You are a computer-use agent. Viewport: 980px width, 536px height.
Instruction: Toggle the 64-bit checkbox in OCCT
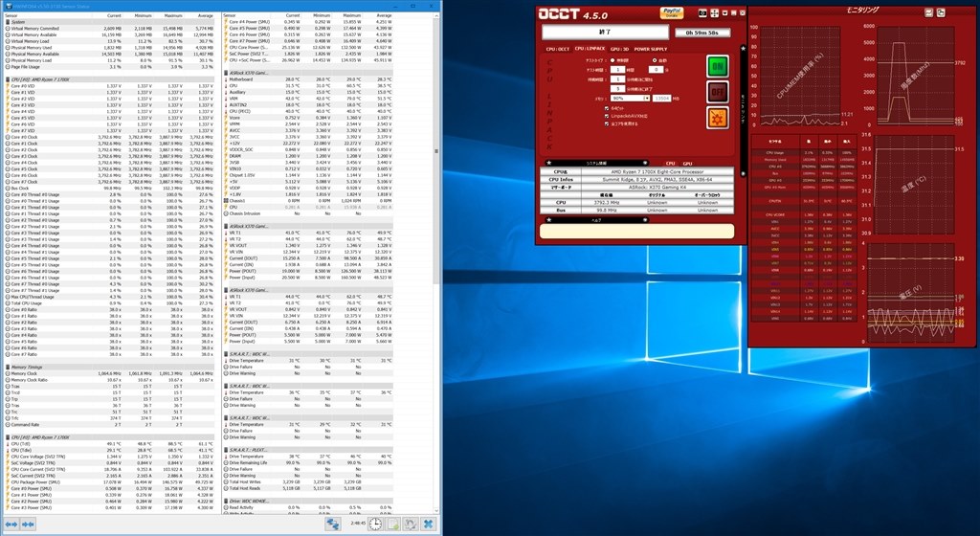click(606, 108)
